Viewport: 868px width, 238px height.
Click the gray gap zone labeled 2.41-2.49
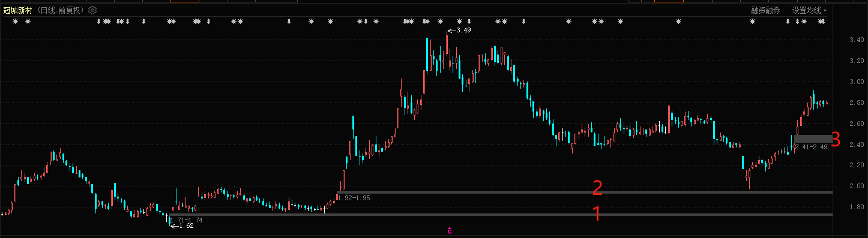click(x=813, y=138)
